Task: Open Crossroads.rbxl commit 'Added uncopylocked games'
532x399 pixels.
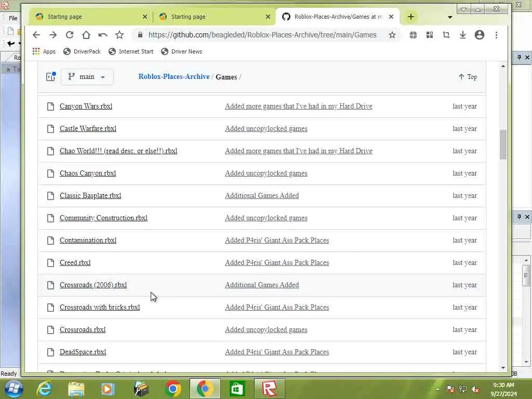Action: pyautogui.click(x=266, y=330)
